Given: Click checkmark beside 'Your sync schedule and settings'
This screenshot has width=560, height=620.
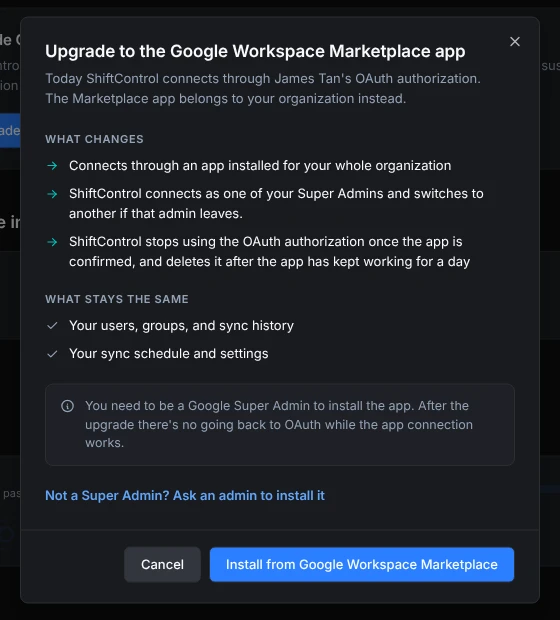Looking at the screenshot, I should tap(52, 354).
